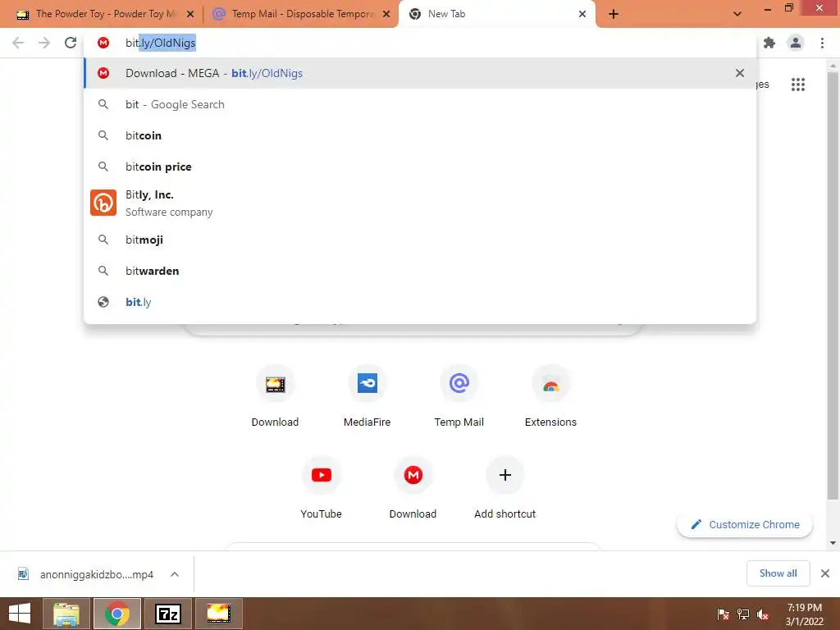Image resolution: width=840 pixels, height=630 pixels.
Task: Click Show all downloads button
Action: (778, 573)
